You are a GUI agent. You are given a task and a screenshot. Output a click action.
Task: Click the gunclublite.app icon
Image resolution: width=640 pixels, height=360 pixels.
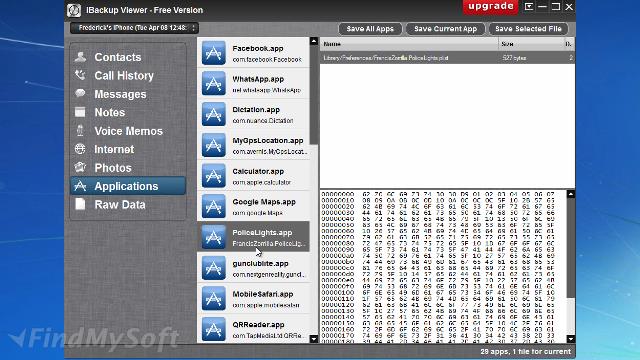pyautogui.click(x=213, y=268)
